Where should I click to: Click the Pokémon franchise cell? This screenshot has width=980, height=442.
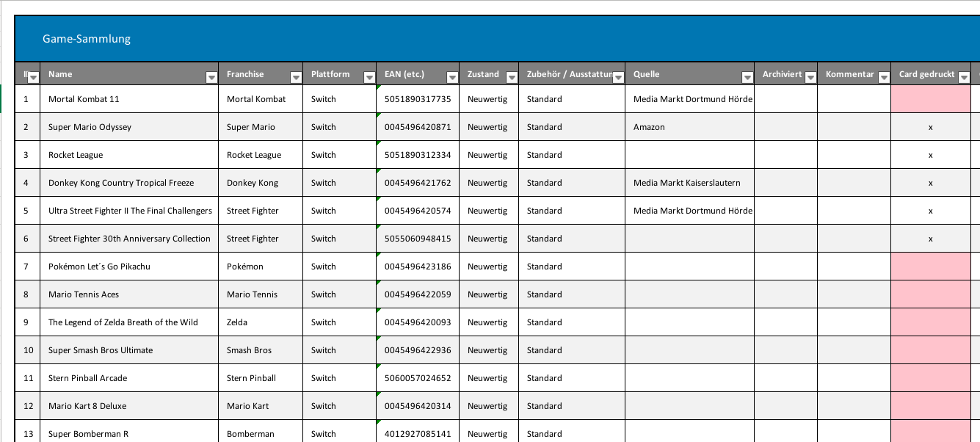pos(261,267)
